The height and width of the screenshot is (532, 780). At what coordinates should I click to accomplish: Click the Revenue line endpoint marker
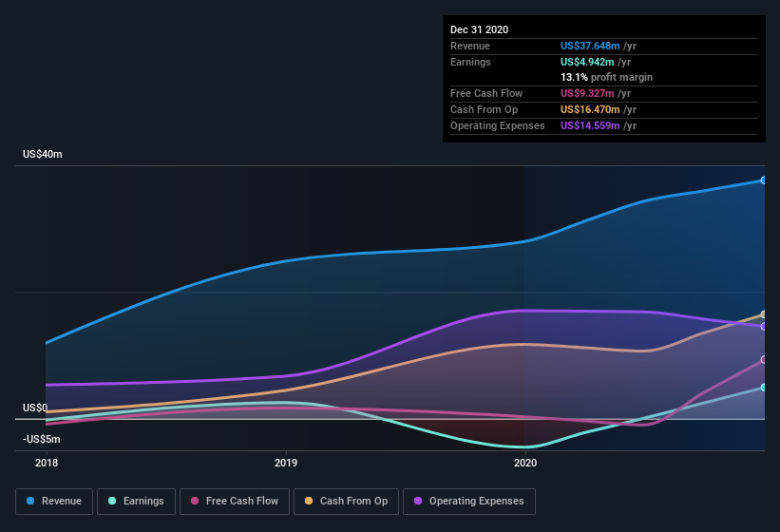[764, 180]
